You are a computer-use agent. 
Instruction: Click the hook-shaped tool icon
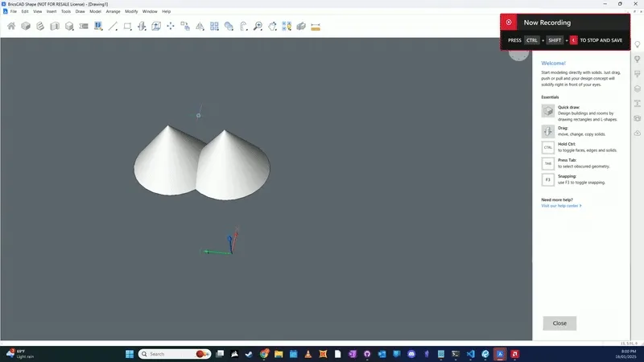point(244,27)
